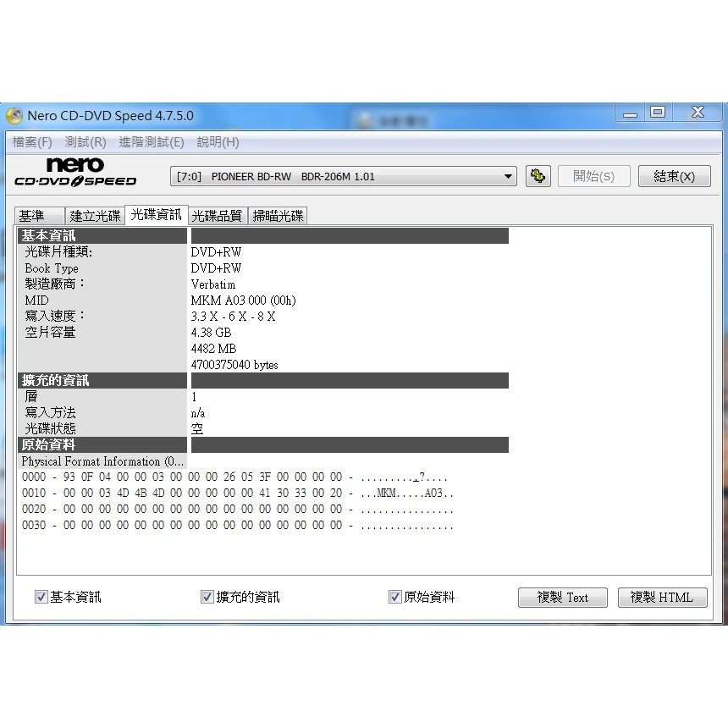Click the 結束(X) button

[x=674, y=176]
